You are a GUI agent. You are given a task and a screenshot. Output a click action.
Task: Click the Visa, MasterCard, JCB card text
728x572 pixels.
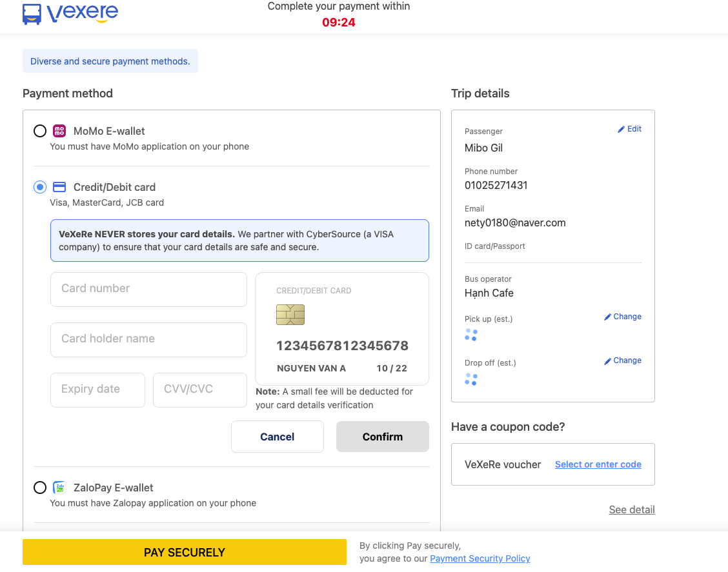click(x=106, y=202)
